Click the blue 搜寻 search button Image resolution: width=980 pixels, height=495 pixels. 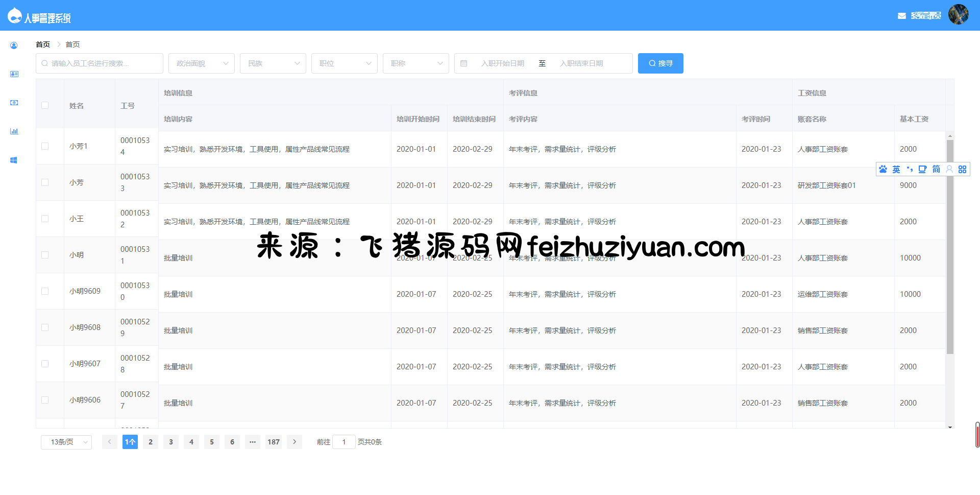660,63
